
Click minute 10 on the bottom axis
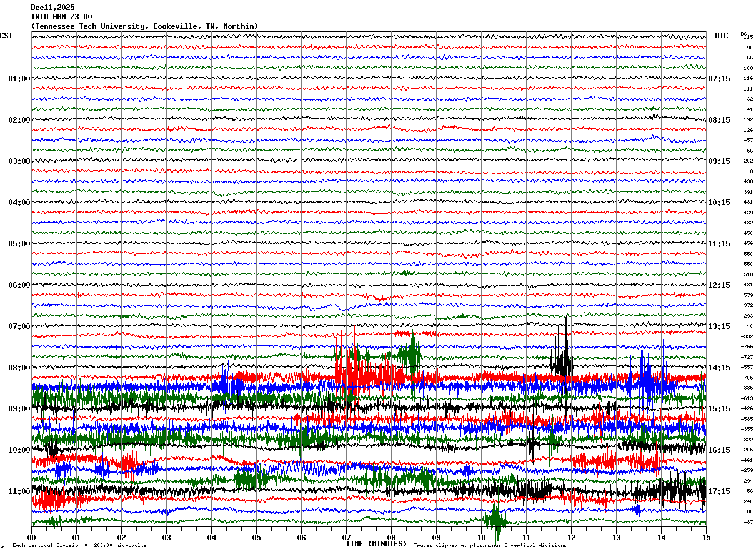click(x=482, y=537)
